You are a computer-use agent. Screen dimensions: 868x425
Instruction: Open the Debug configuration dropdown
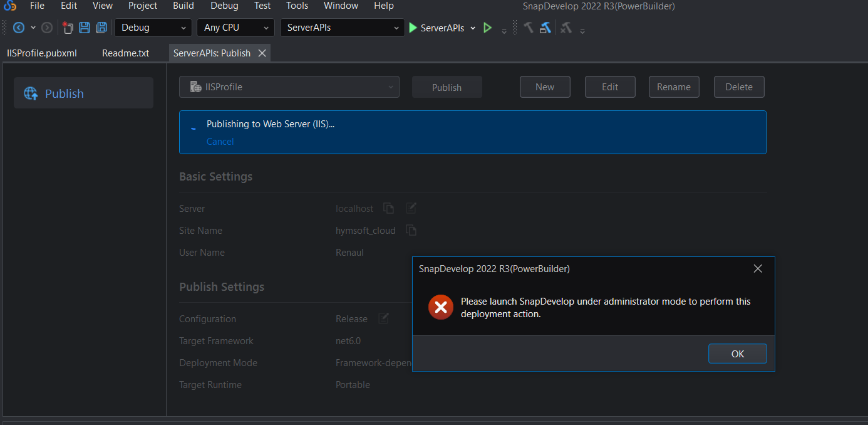point(153,28)
